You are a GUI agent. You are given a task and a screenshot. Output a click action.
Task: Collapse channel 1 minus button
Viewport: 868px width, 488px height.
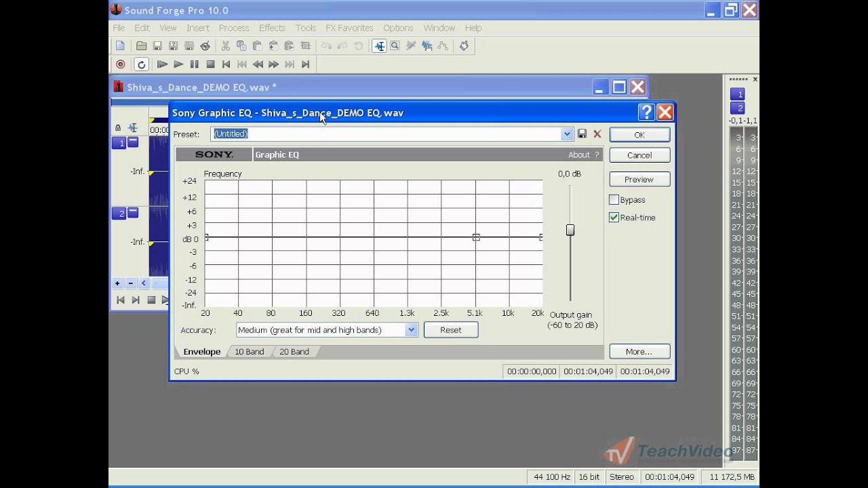[x=133, y=142]
